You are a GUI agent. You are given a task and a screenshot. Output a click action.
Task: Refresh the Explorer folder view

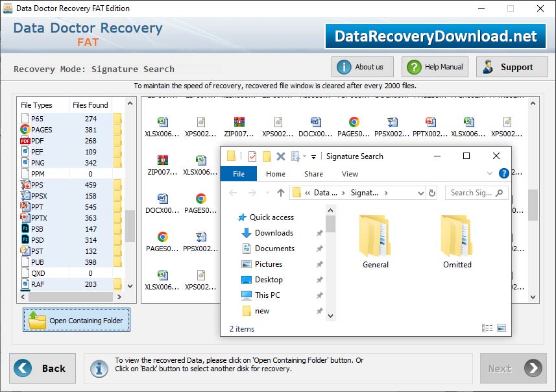(x=432, y=193)
